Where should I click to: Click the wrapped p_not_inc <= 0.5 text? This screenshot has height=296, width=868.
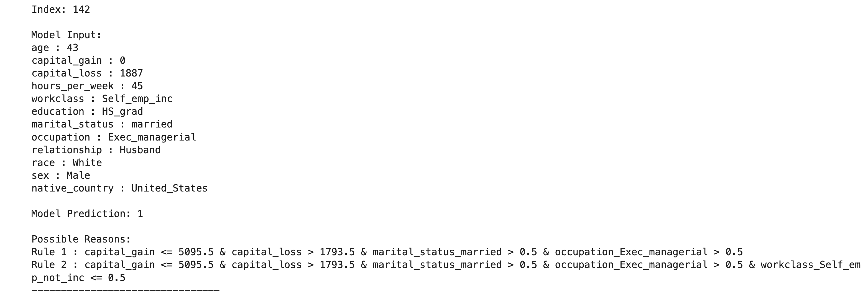[78, 278]
